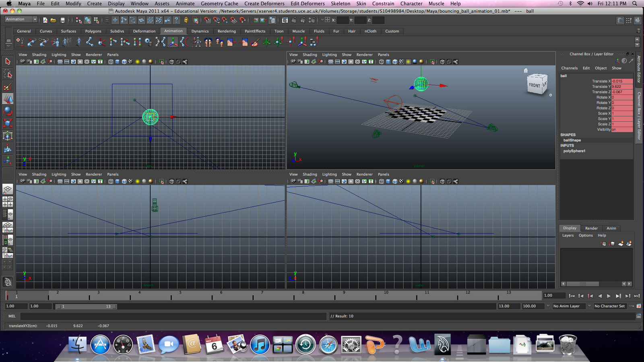
Task: Open Show menu in top-left viewport
Action: [76, 55]
